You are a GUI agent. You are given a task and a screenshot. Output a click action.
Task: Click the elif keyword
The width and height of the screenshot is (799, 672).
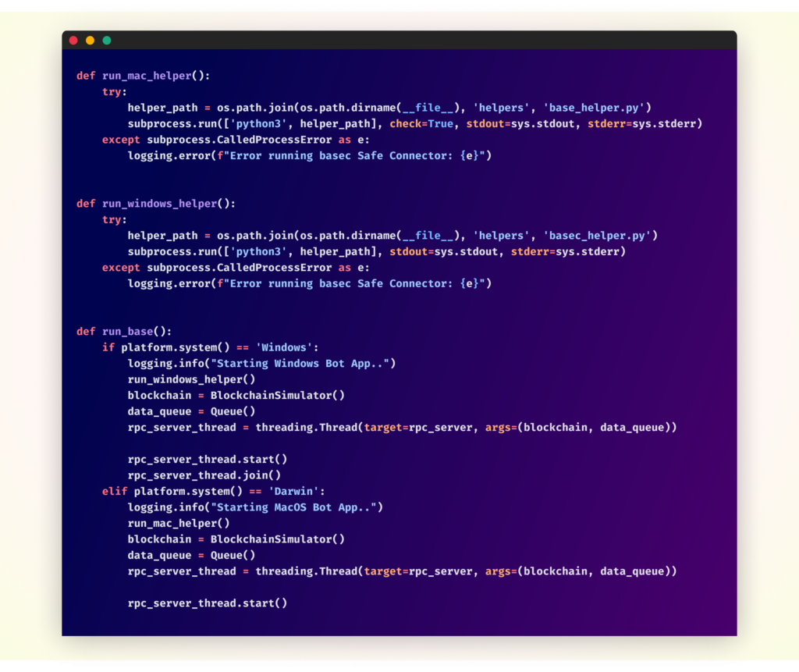[115, 492]
